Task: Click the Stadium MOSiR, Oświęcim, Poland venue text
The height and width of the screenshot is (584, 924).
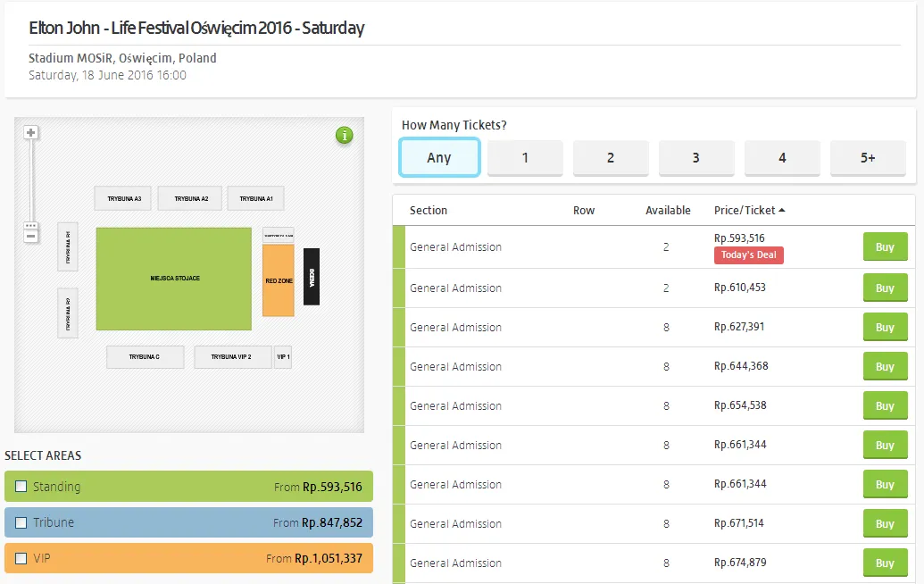Action: (122, 58)
